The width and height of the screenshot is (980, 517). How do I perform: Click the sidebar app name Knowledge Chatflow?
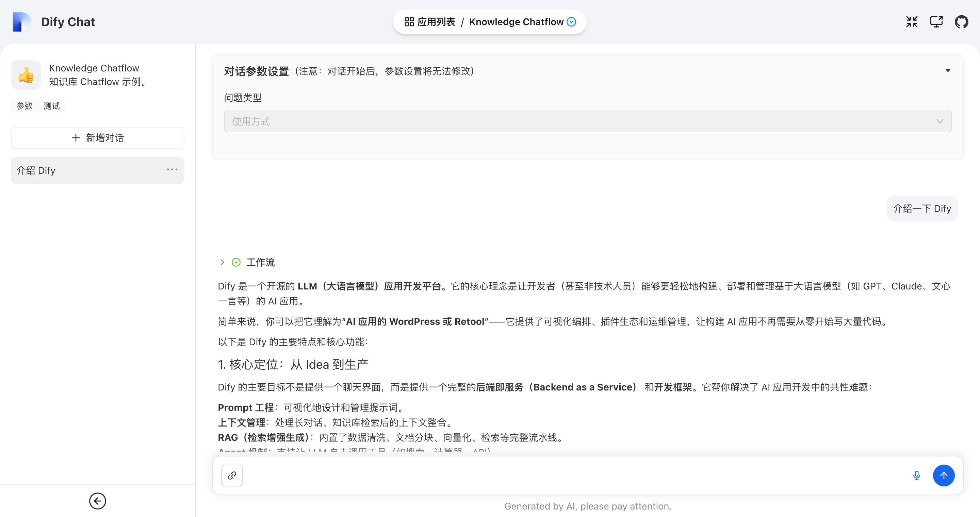[94, 68]
